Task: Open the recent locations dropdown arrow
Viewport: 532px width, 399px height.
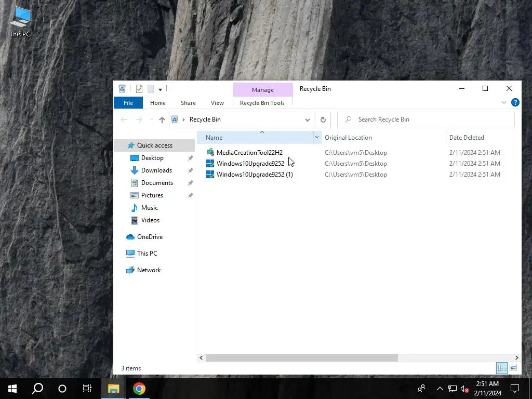Action: click(151, 120)
